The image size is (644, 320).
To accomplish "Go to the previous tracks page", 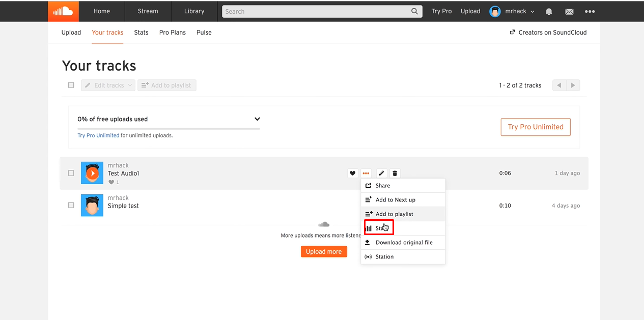I will tap(559, 85).
